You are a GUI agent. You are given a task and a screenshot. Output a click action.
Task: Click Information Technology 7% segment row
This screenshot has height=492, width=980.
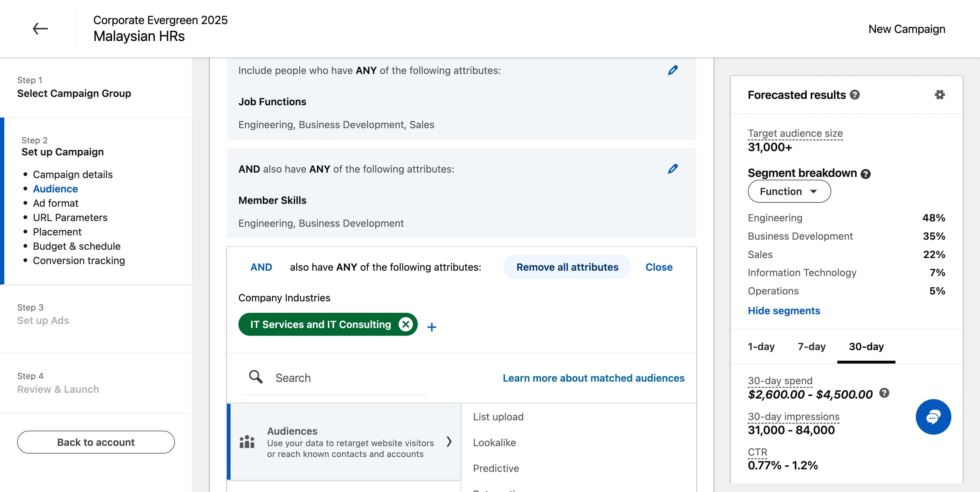coord(846,272)
